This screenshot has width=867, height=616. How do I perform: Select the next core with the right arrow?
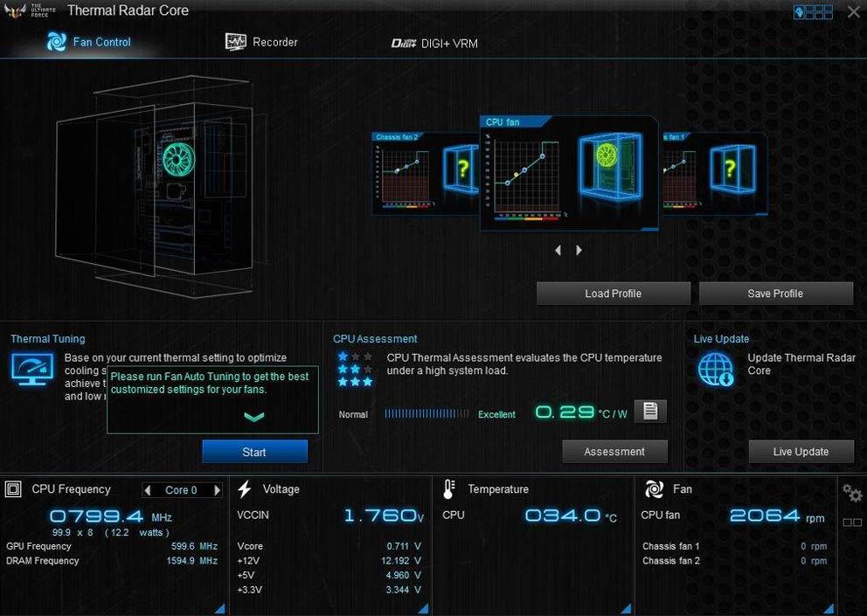click(218, 490)
